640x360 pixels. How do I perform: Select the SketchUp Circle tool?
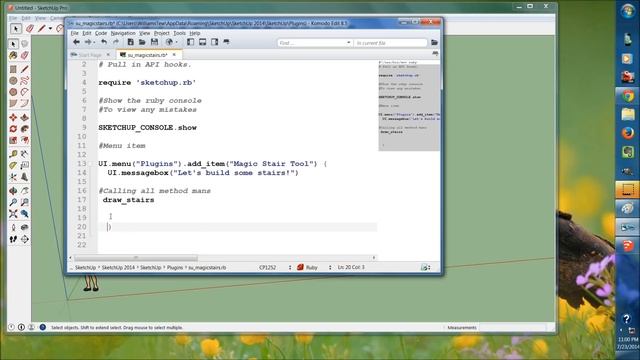pyautogui.click(x=13, y=81)
